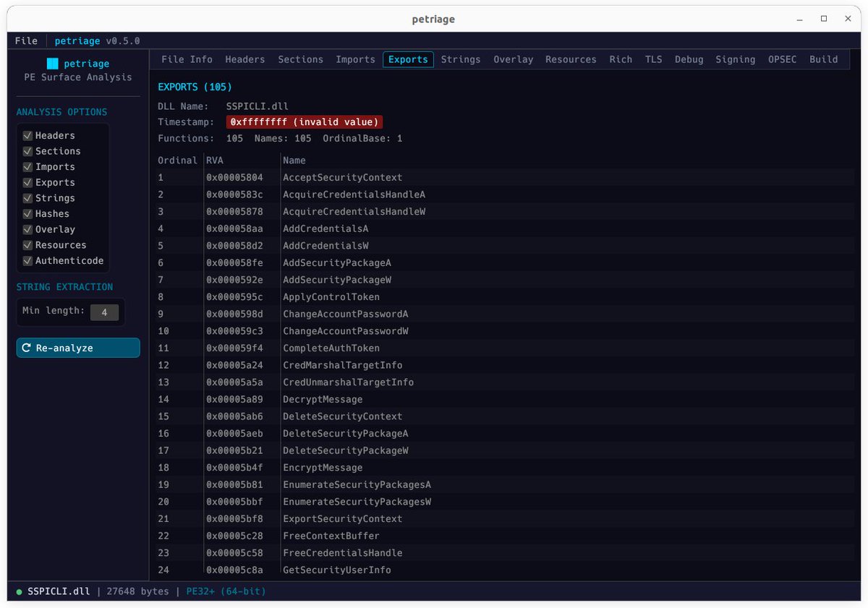
Task: Click the GetSecurityUserInfo export name
Action: (x=337, y=570)
